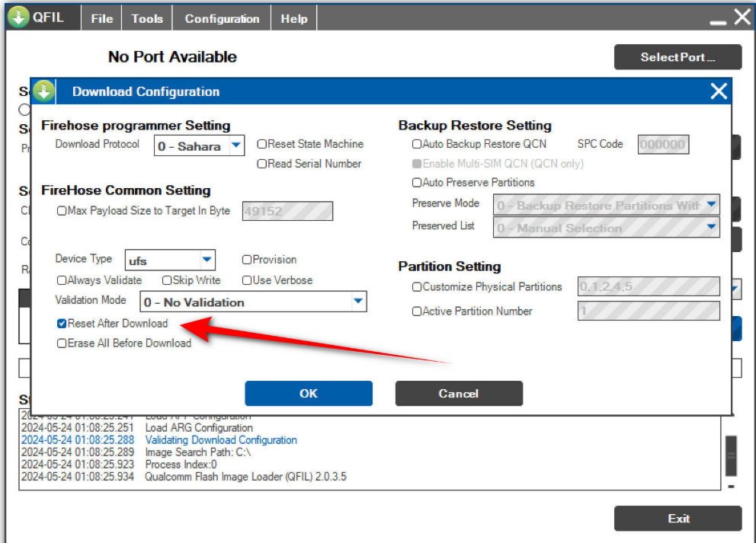Image resolution: width=756 pixels, height=543 pixels.
Task: Click the Load ARG Configuration log entry
Action: (199, 428)
